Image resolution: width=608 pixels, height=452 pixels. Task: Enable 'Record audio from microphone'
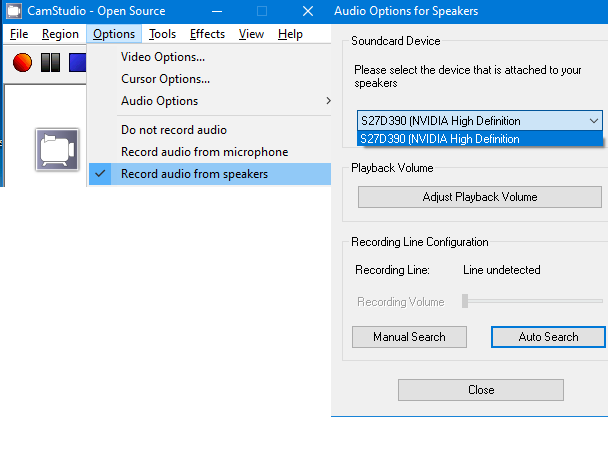coord(204,152)
